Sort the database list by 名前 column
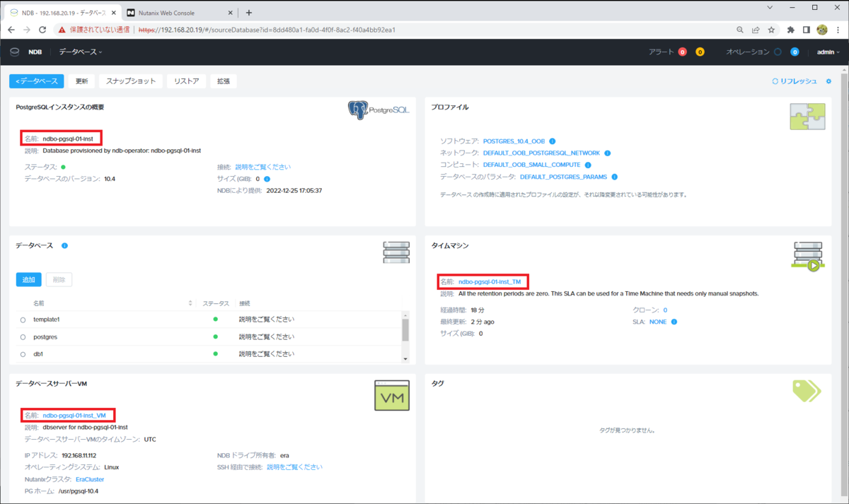 [190, 303]
